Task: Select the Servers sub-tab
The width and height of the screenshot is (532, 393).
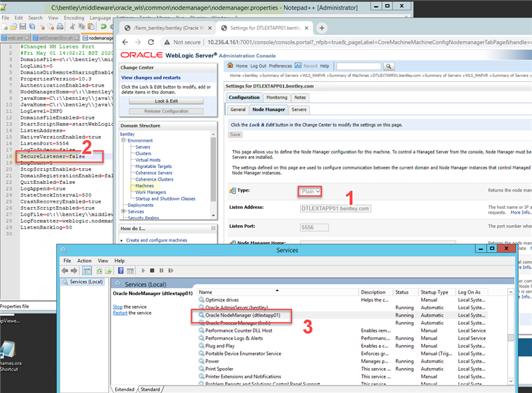Action: point(299,110)
